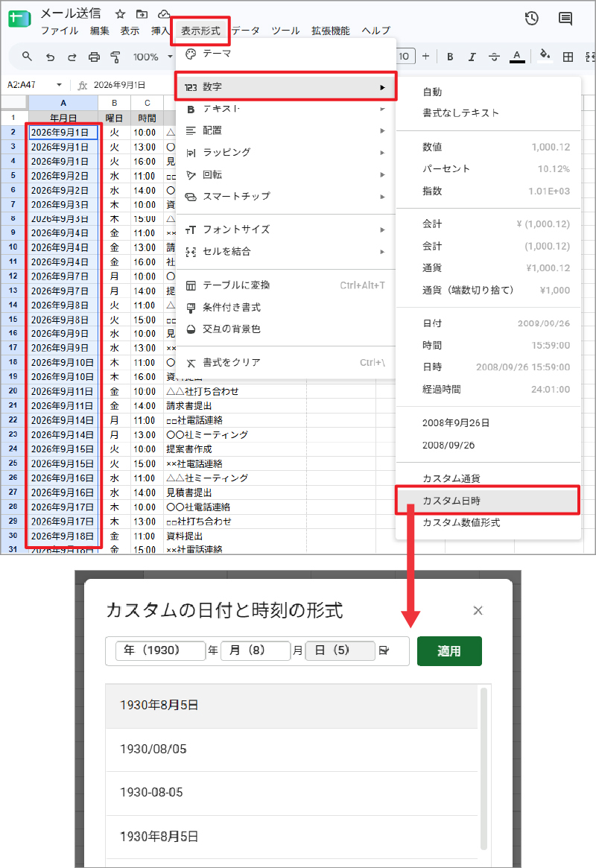
Task: Check the cloud save status icon
Action: click(x=164, y=14)
